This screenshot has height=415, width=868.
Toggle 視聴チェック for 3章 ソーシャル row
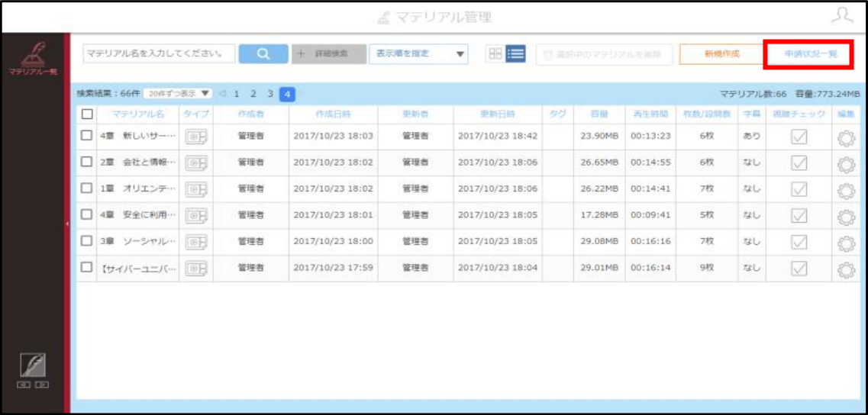click(799, 242)
